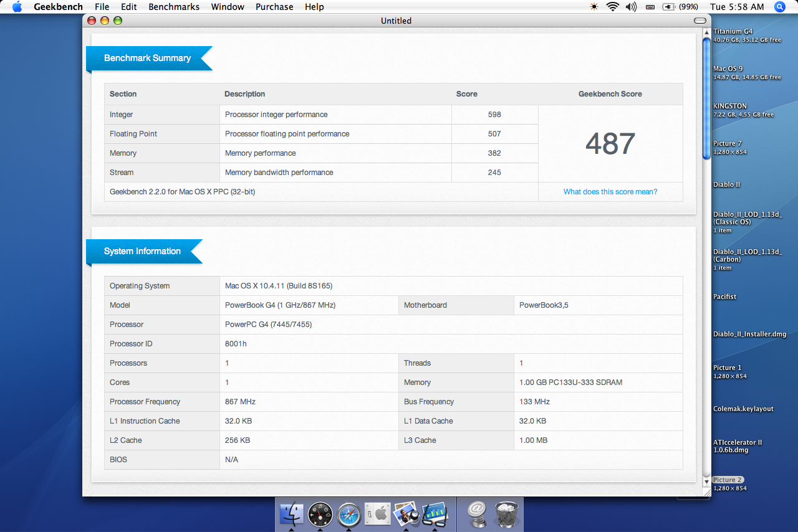798x532 pixels.
Task: Open the File menu
Action: pyautogui.click(x=102, y=7)
